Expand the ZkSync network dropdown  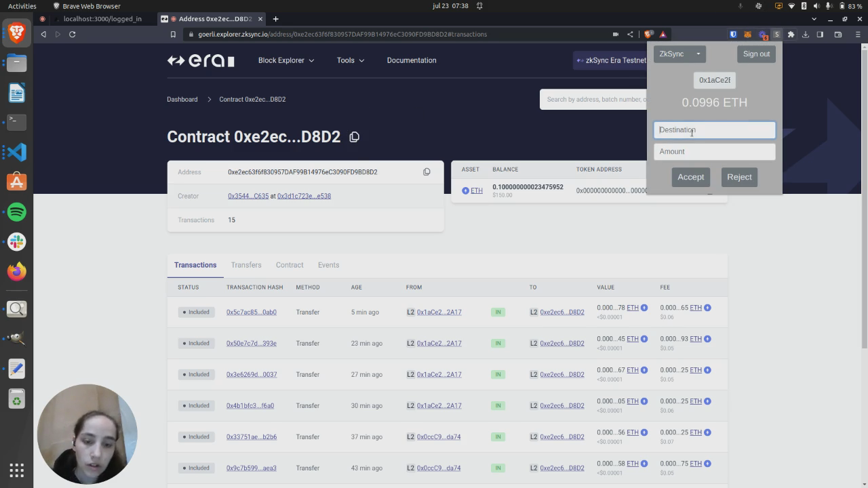tap(679, 54)
